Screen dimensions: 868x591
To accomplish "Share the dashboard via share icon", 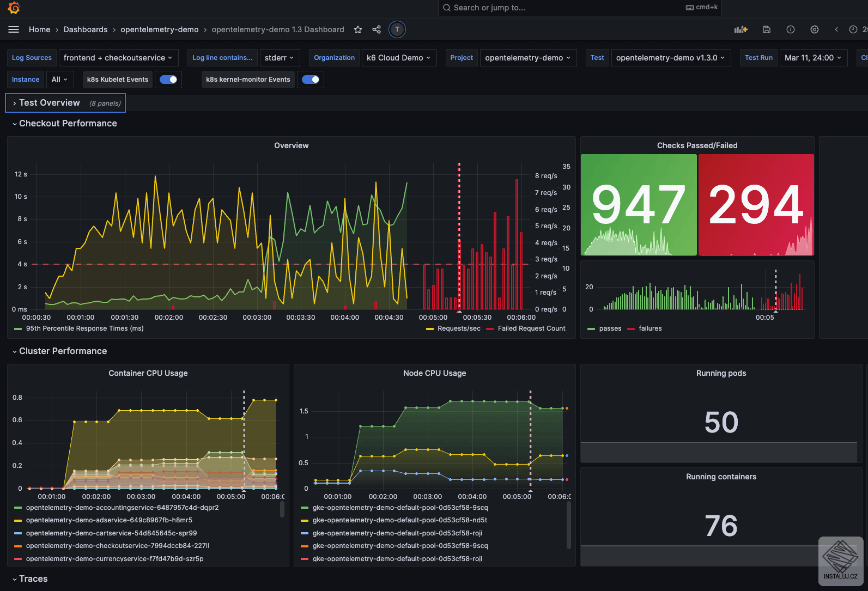I will tap(377, 29).
